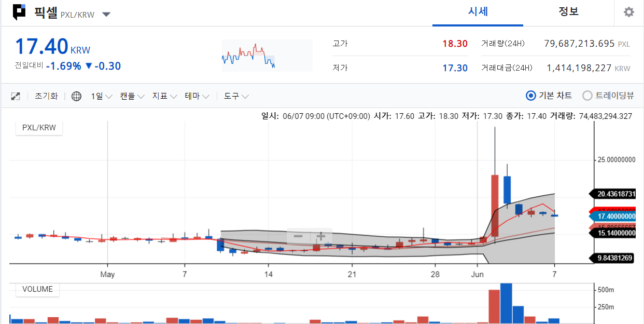Click the 거래량: 74,483,294.327 OHLC readout
This screenshot has width=644, height=324.
pos(591,116)
